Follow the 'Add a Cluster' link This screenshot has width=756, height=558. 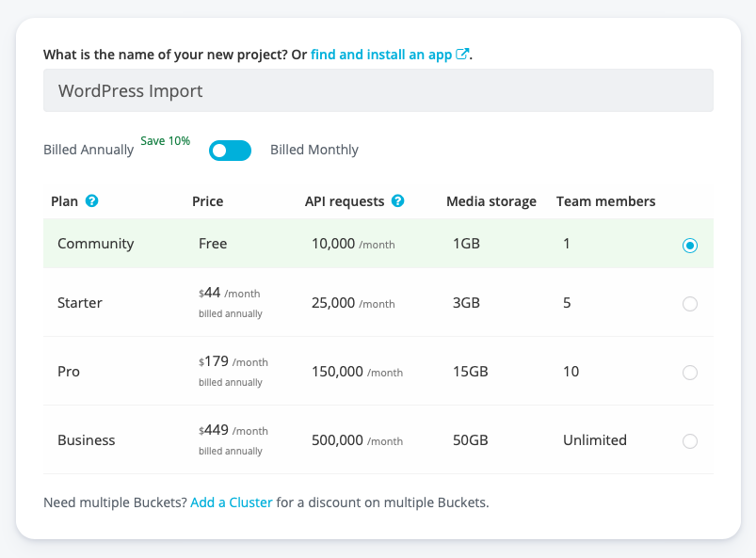pyautogui.click(x=232, y=502)
